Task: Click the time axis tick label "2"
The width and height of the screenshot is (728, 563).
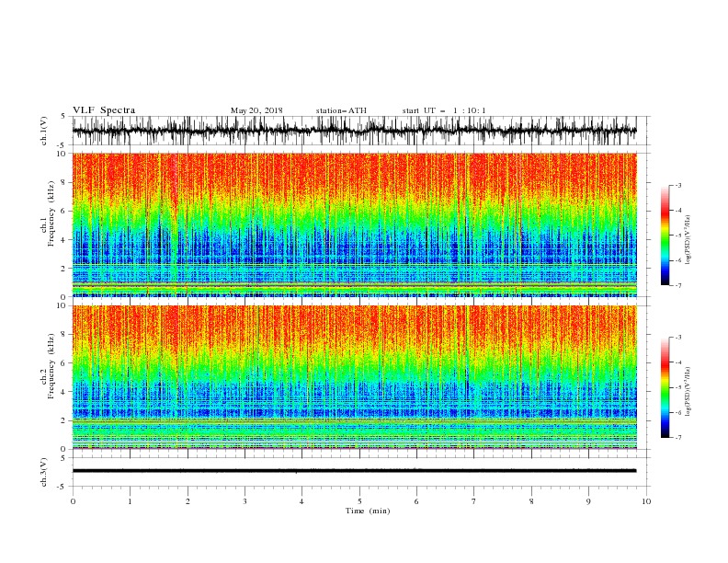Action: pyautogui.click(x=188, y=501)
